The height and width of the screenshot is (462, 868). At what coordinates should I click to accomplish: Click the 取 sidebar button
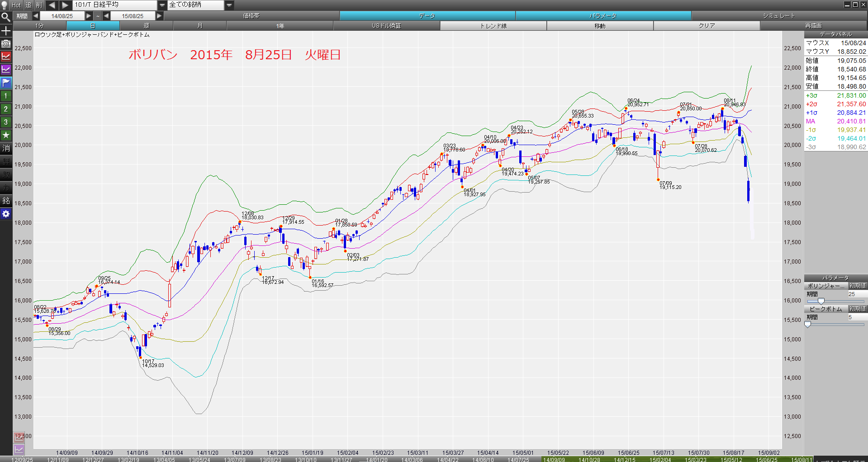6,174
